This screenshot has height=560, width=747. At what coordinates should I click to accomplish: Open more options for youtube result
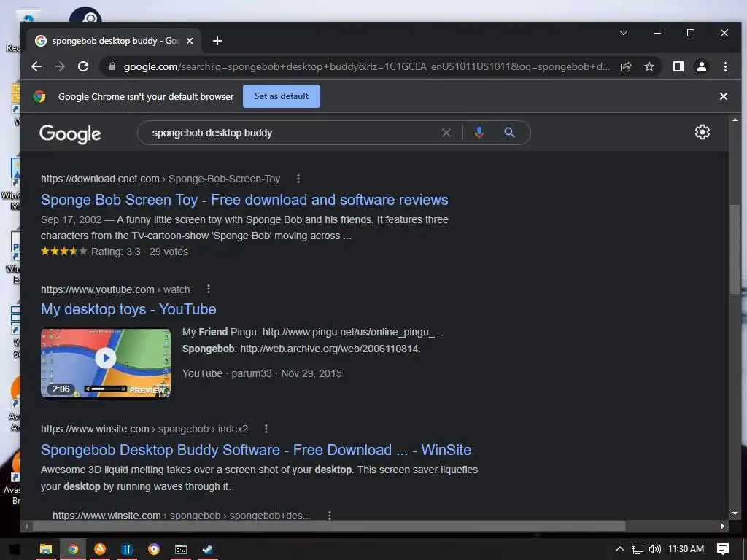click(x=208, y=289)
